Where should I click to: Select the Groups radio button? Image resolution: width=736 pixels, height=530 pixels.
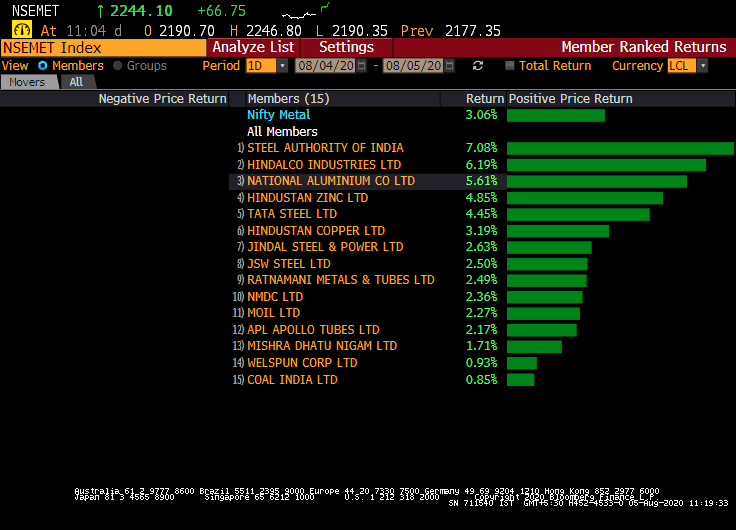[118, 66]
